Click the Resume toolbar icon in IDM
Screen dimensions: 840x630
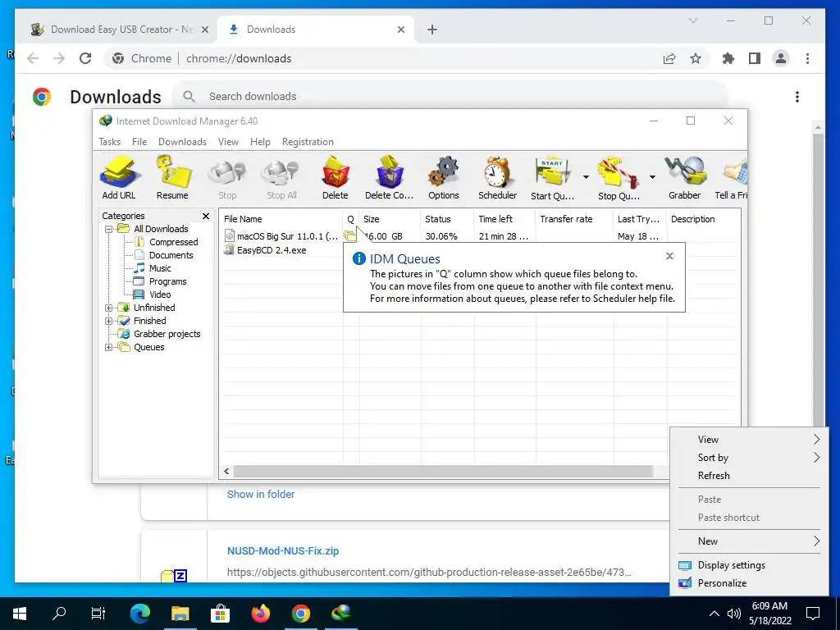point(172,177)
